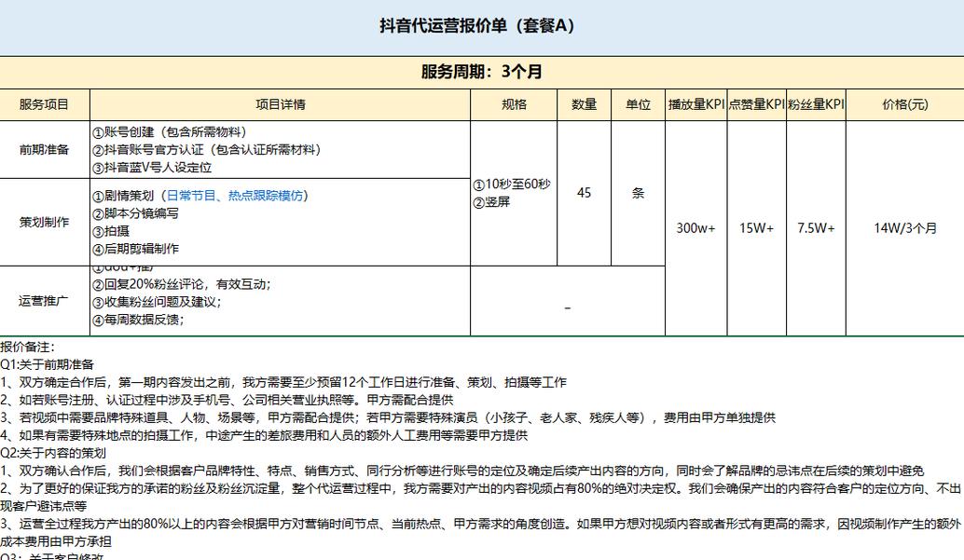Click the line ③拍摄
The width and height of the screenshot is (964, 560).
pyautogui.click(x=111, y=231)
